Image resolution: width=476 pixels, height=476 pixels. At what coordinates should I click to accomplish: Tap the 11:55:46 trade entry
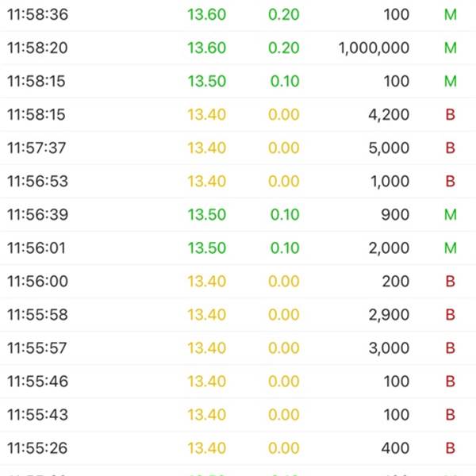tap(238, 382)
